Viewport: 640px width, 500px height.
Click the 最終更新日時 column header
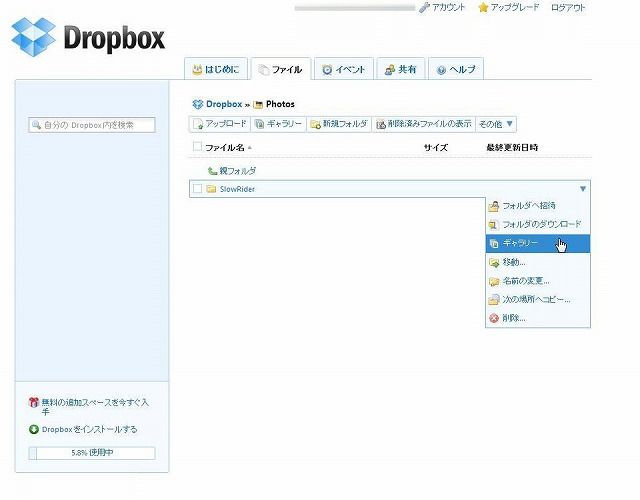512,148
